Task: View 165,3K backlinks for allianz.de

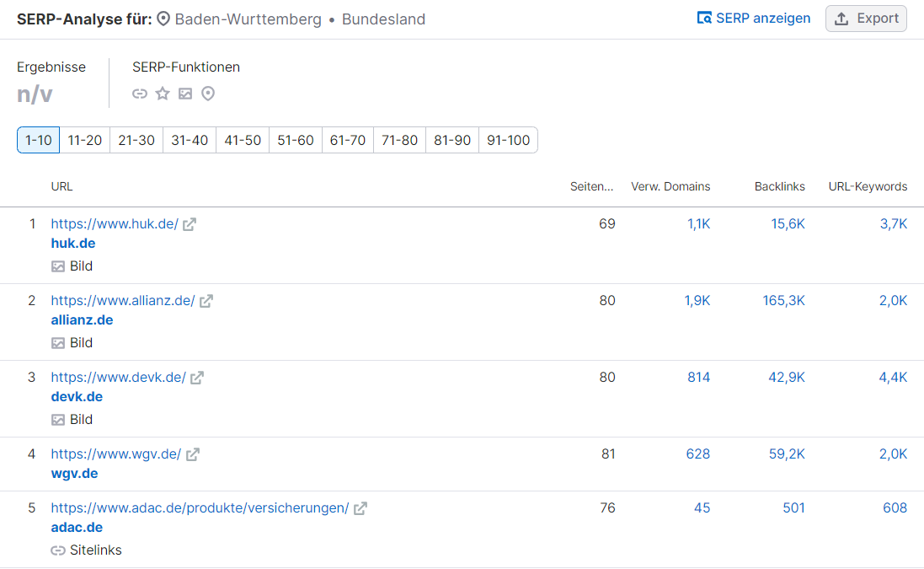Action: 783,300
